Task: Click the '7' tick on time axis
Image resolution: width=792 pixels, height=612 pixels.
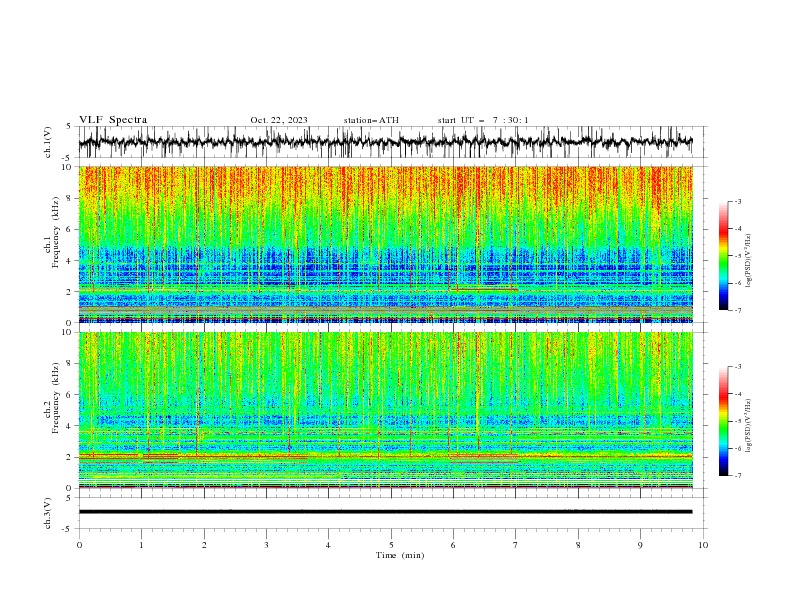Action: (x=516, y=545)
